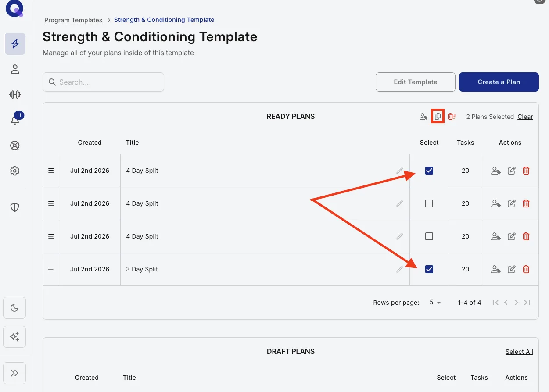This screenshot has width=549, height=392.
Task: Go back to Program Templates breadcrumb
Action: pos(73,20)
